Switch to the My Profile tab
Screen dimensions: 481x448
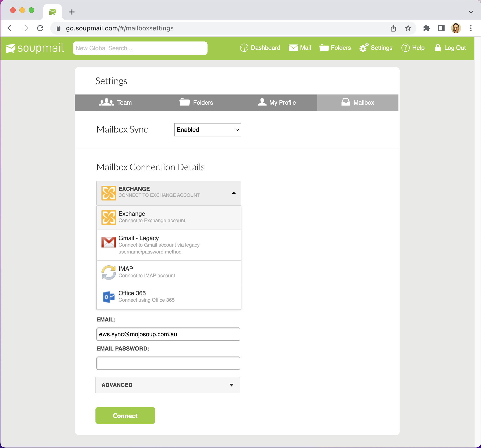(x=276, y=103)
